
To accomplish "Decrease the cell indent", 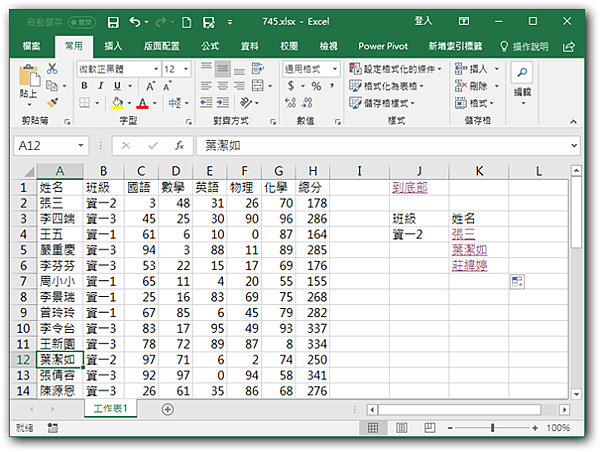I will [206, 103].
